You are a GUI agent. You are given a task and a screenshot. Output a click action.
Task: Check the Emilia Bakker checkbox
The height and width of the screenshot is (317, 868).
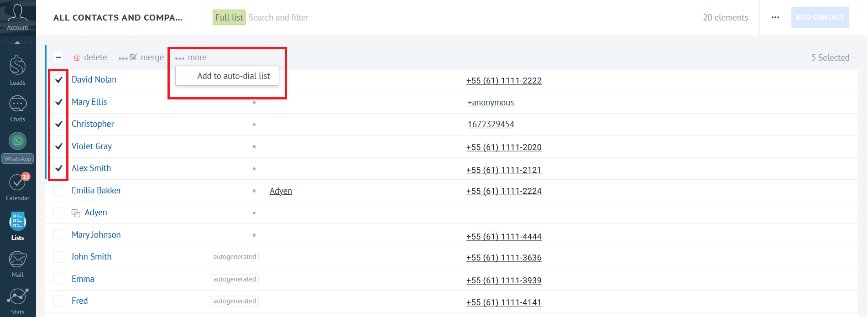pyautogui.click(x=59, y=191)
